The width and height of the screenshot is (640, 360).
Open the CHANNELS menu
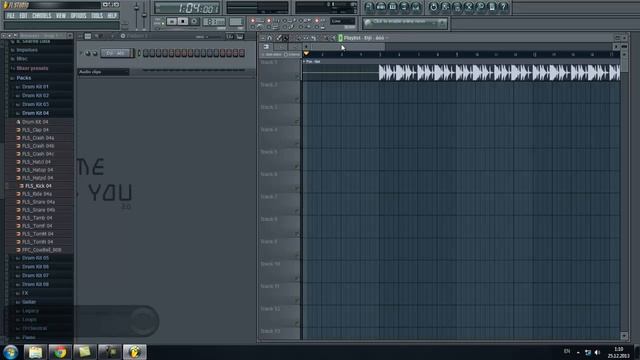tap(42, 16)
